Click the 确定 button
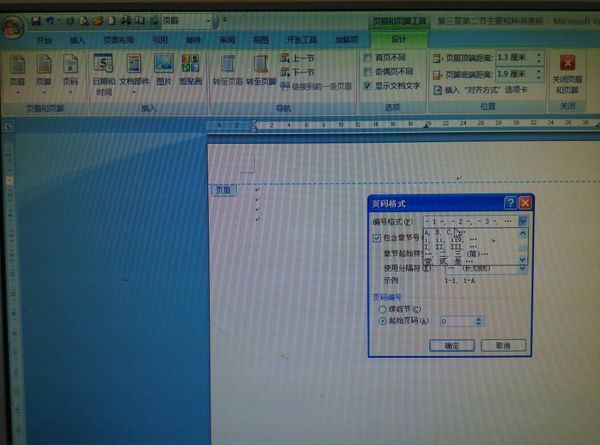The height and width of the screenshot is (445, 600). coord(452,345)
